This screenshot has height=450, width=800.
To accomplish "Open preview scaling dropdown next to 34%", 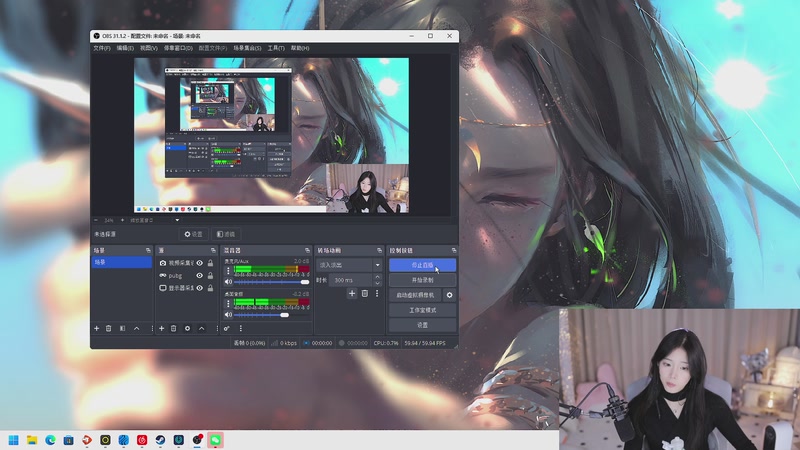I will [177, 220].
